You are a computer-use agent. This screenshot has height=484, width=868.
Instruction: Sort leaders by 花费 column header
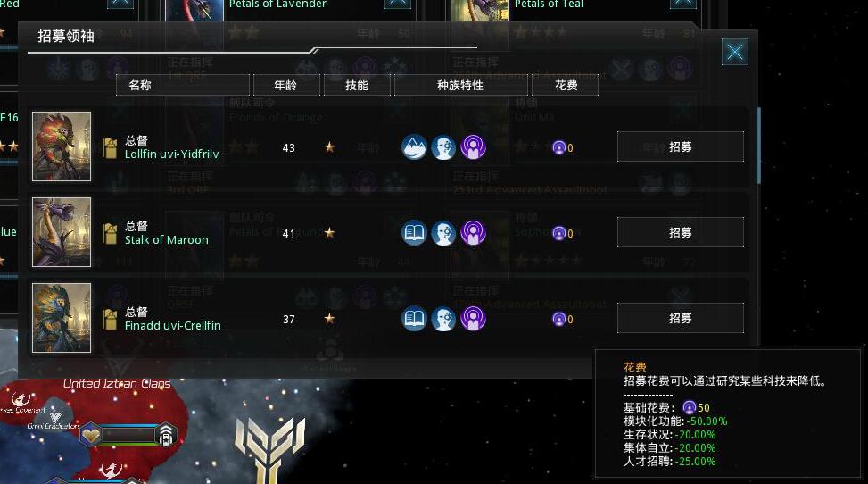coord(566,85)
